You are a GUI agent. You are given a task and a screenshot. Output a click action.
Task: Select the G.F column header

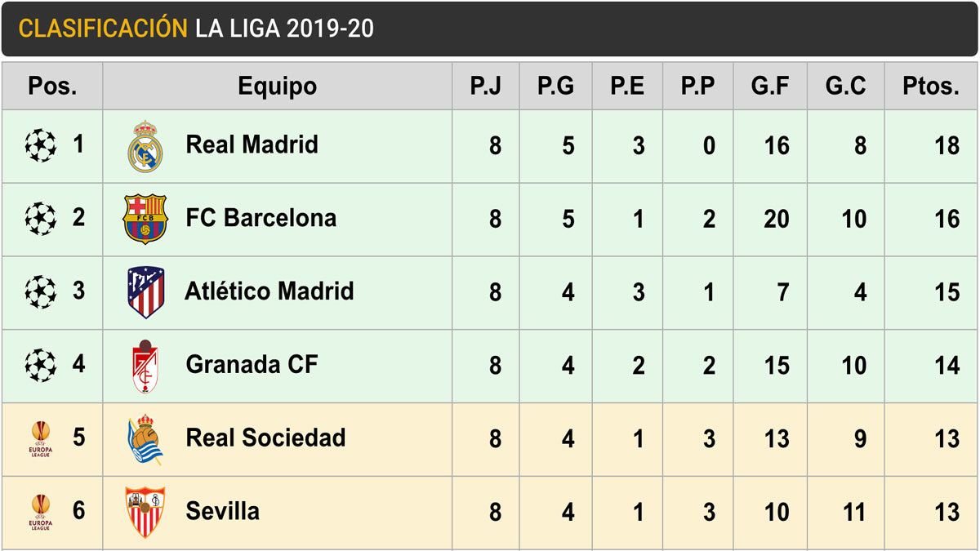[770, 87]
